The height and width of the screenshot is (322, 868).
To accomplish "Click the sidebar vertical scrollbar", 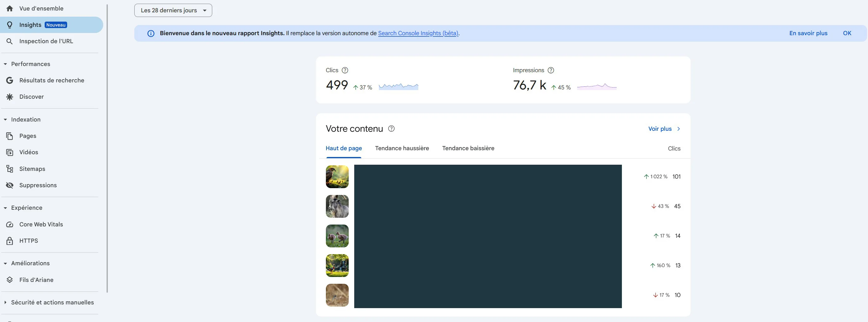I will tap(107, 149).
